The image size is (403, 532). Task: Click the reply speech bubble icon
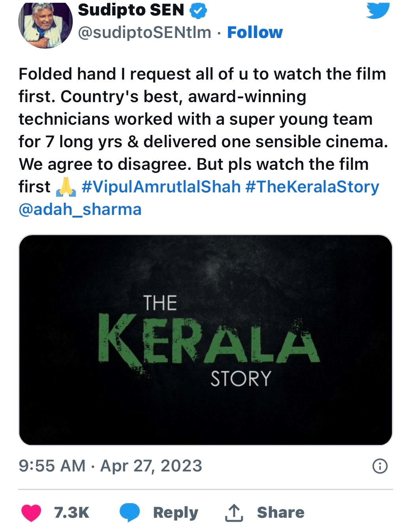coord(130,512)
